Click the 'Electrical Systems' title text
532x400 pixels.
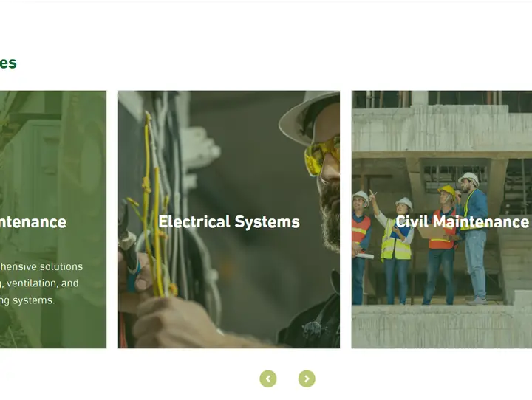229,222
